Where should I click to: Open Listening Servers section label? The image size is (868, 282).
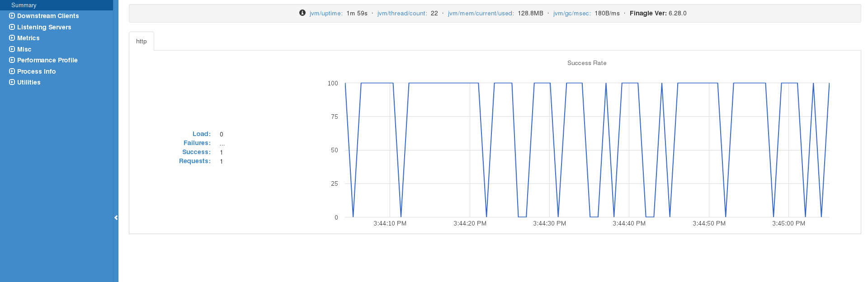44,27
